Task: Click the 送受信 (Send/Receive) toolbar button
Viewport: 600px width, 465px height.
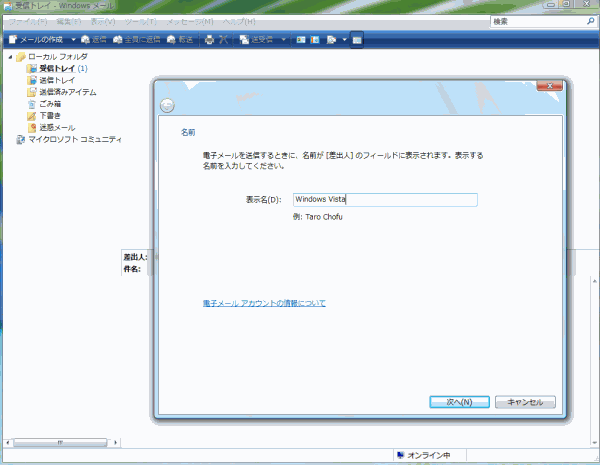Action: click(257, 39)
